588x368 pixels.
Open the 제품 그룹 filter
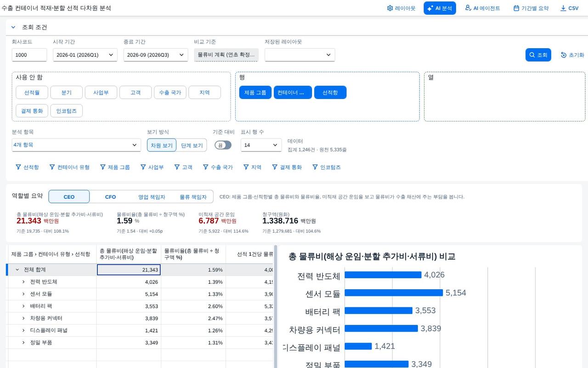point(115,167)
